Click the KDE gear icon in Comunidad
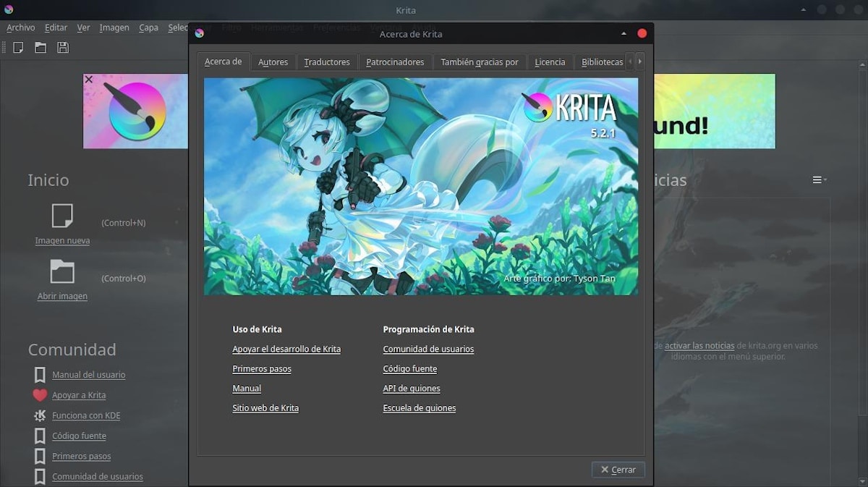Screen dimensions: 868x487 [40, 415]
